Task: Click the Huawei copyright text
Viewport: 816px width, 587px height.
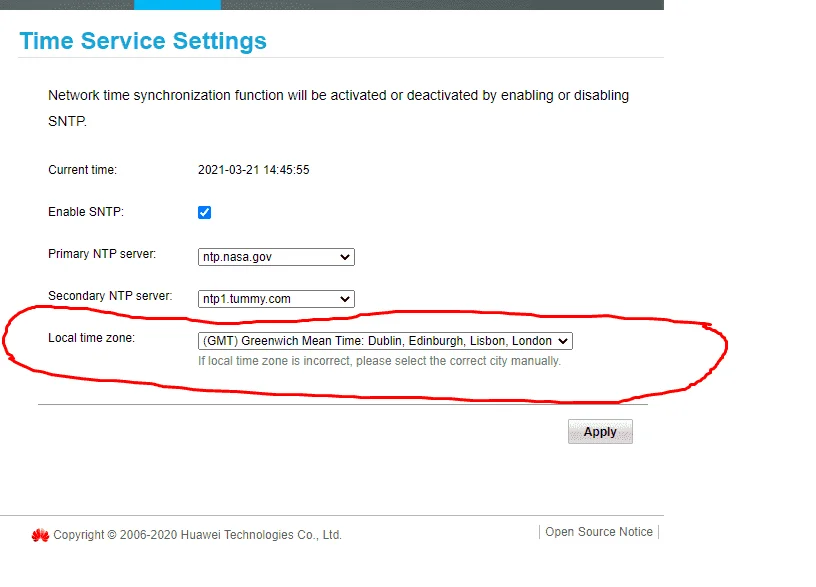Action: point(197,535)
